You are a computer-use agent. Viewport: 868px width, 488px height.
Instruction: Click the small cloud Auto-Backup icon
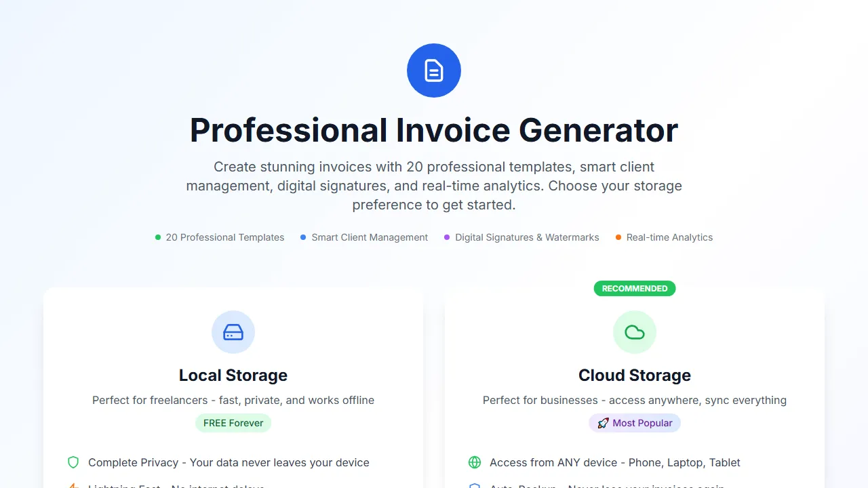point(475,485)
